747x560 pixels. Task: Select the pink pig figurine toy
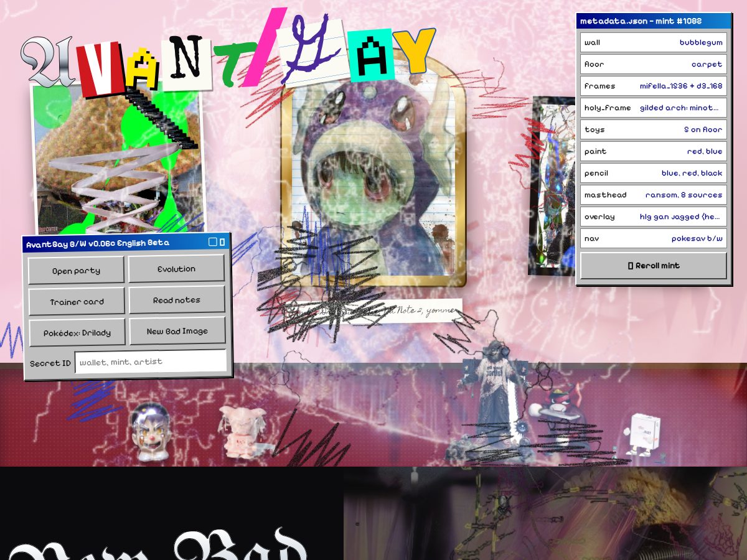244,432
